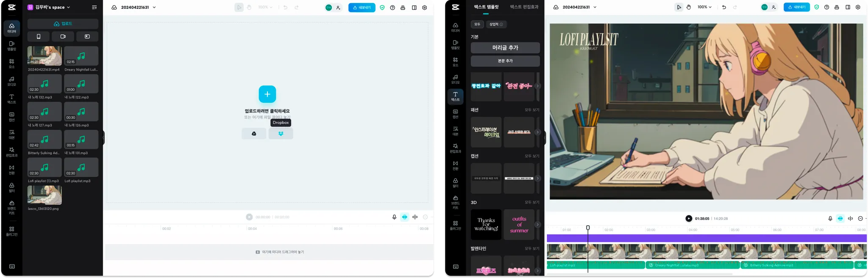
Task: Open right editor project name 202404221631 dropdown
Action: point(579,7)
